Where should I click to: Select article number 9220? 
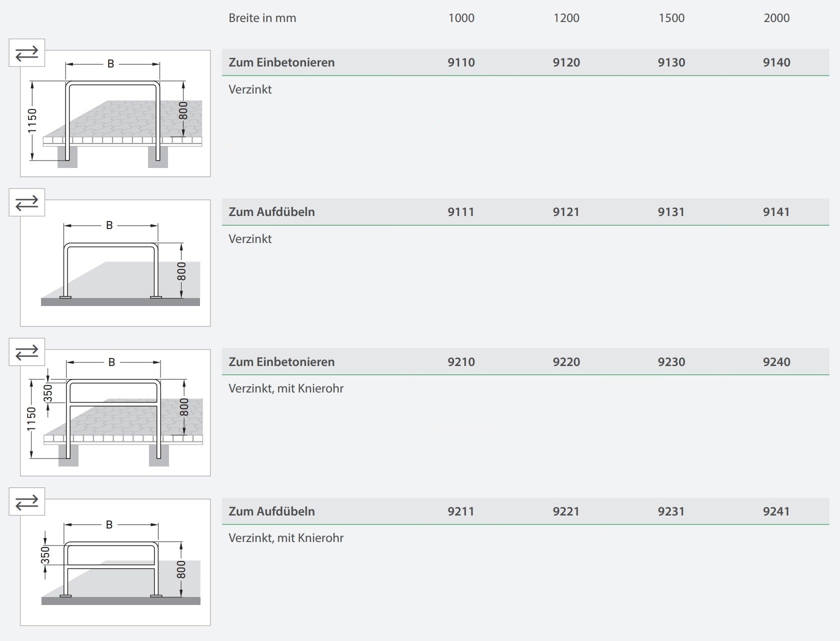566,362
